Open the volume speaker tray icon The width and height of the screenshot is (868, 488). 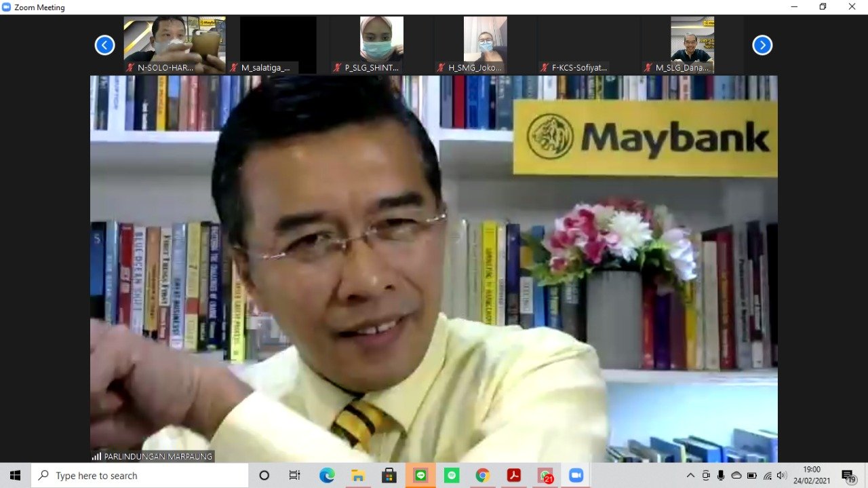(783, 475)
